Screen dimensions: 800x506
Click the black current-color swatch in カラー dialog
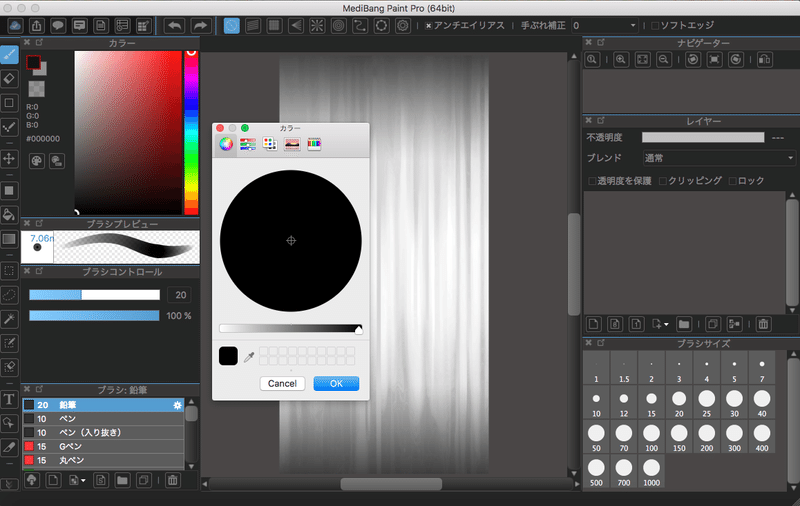click(228, 356)
